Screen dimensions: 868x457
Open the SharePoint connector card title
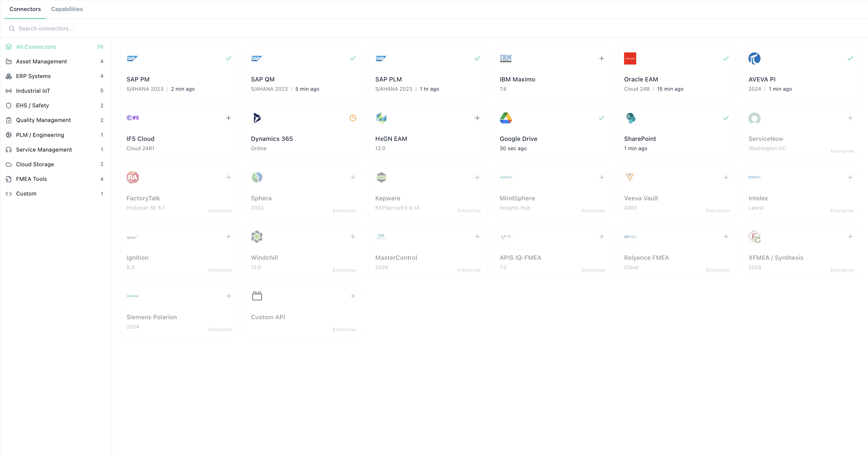click(640, 139)
